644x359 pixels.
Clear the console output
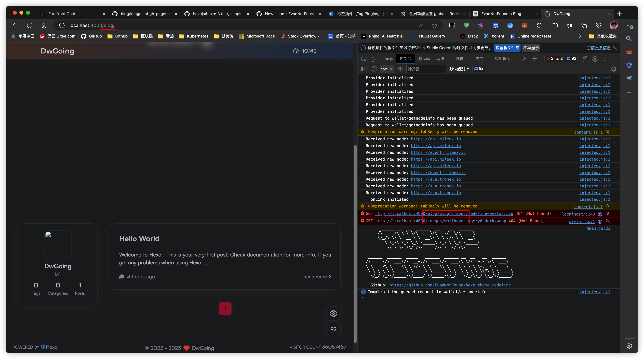click(374, 69)
